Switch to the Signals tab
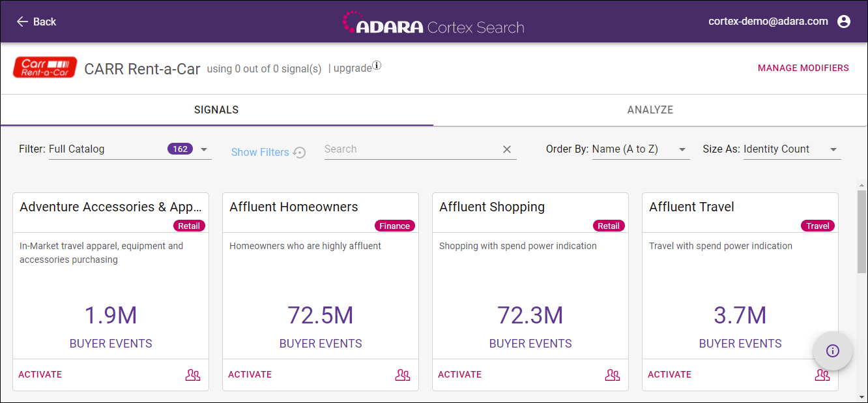868x403 pixels. coord(216,110)
